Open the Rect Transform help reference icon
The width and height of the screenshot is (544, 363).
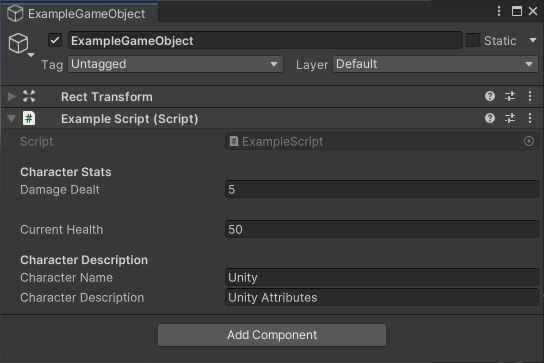490,96
